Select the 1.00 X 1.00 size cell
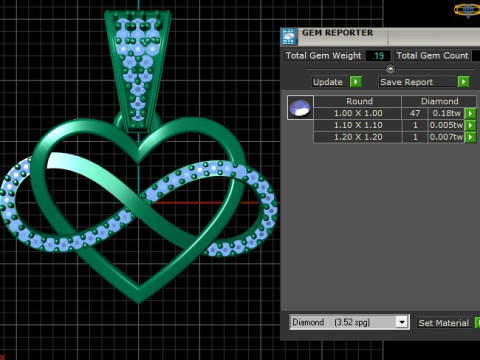Screen dimensions: 480x360 pos(358,113)
